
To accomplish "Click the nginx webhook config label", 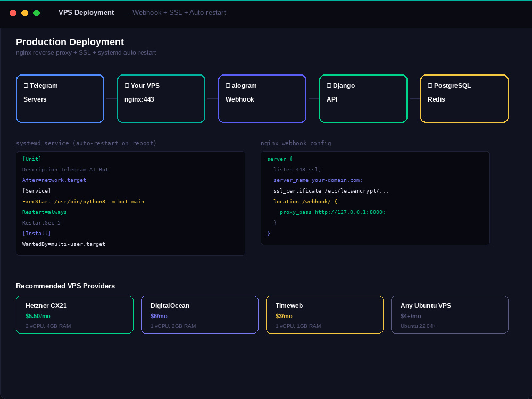I will pyautogui.click(x=296, y=143).
